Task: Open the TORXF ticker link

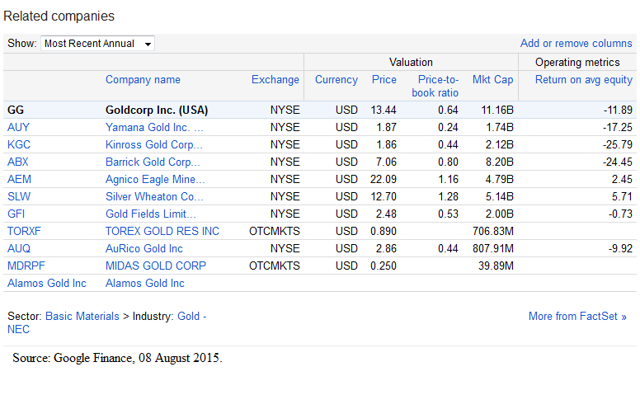Action: point(24,231)
